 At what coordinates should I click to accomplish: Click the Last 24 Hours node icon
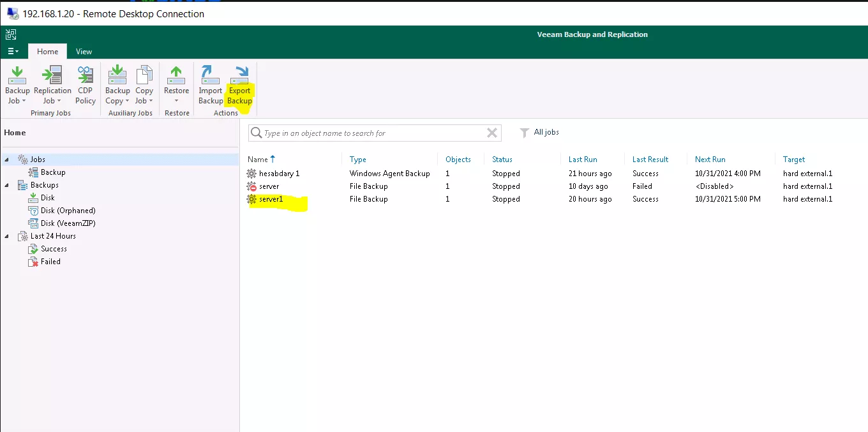pos(23,236)
